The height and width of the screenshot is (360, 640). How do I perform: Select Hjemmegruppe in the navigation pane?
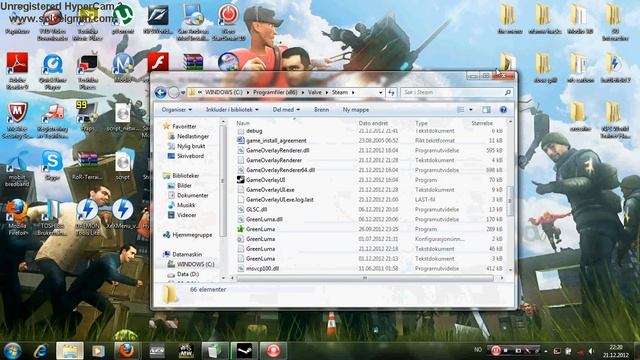pos(192,235)
